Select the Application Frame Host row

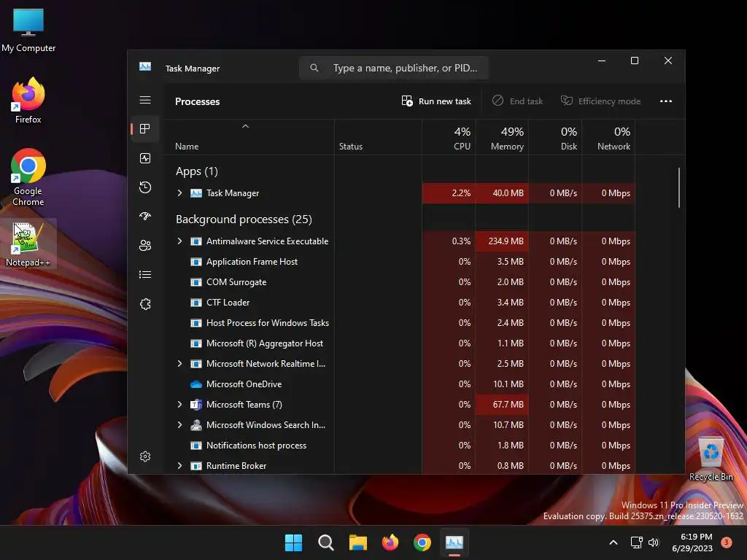(400, 262)
